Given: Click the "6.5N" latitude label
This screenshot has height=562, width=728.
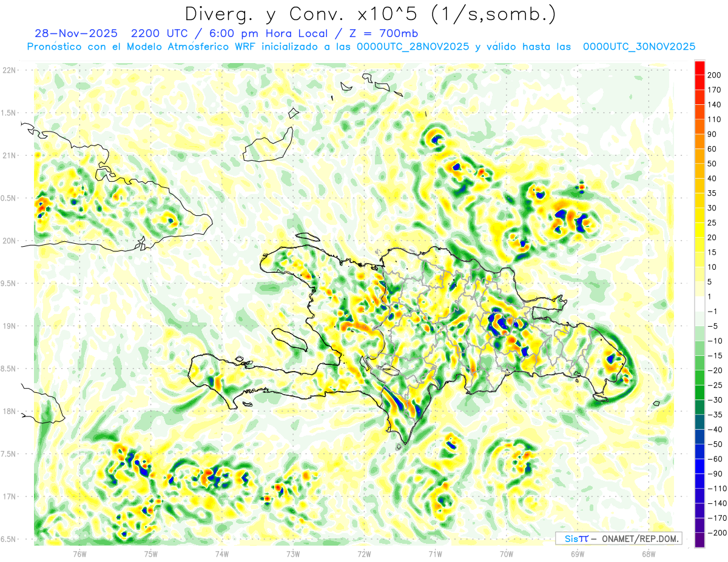Looking at the screenshot, I should click(x=9, y=539).
